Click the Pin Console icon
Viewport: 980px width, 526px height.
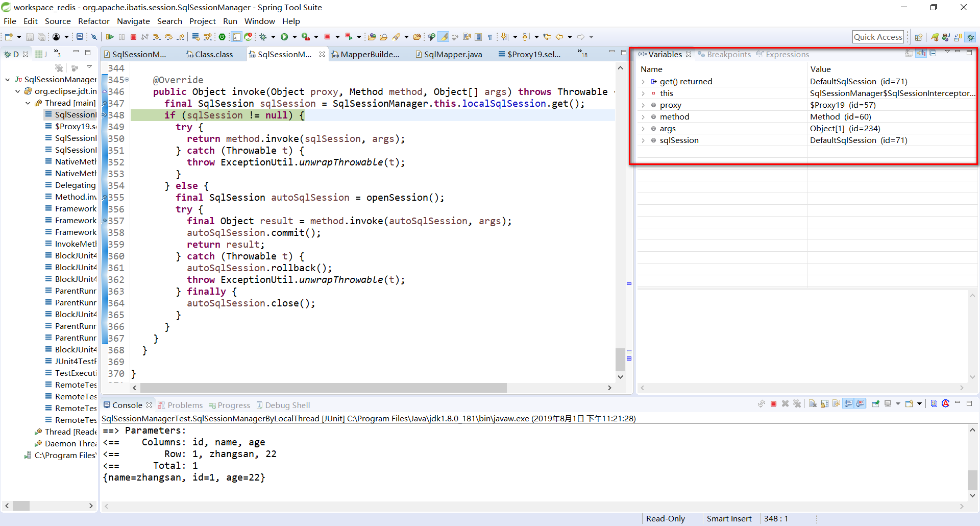pyautogui.click(x=875, y=404)
